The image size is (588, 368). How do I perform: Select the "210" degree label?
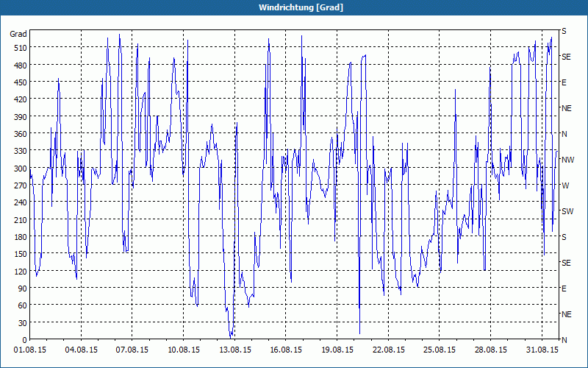(x=21, y=220)
